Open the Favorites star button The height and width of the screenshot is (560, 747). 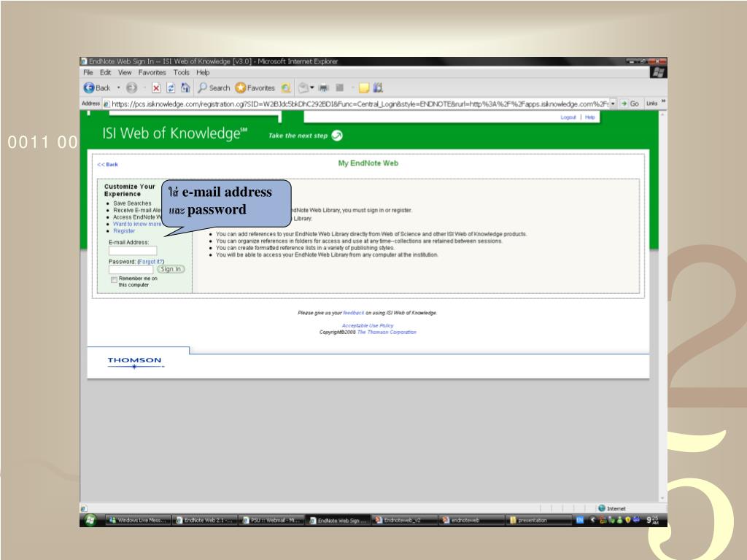point(255,88)
